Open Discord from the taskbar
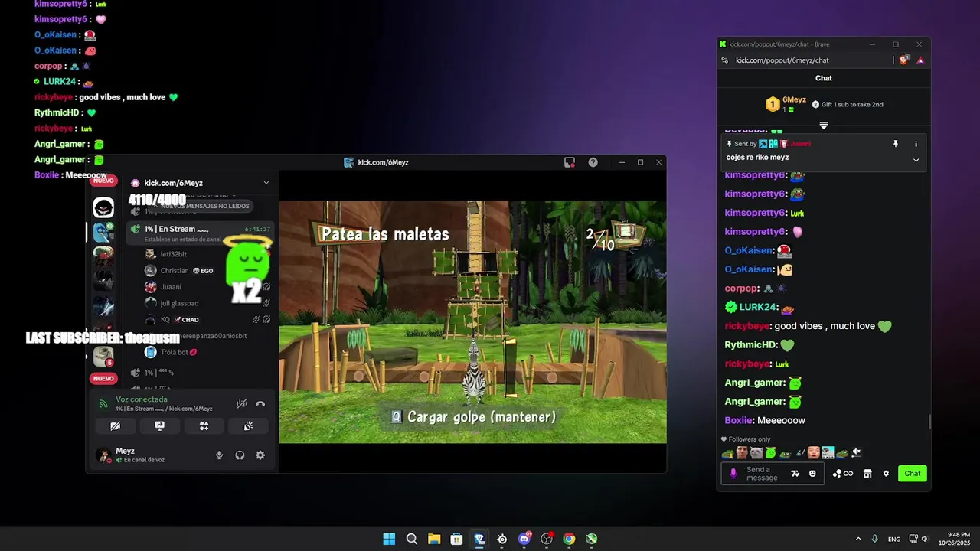The width and height of the screenshot is (980, 551). click(x=524, y=539)
